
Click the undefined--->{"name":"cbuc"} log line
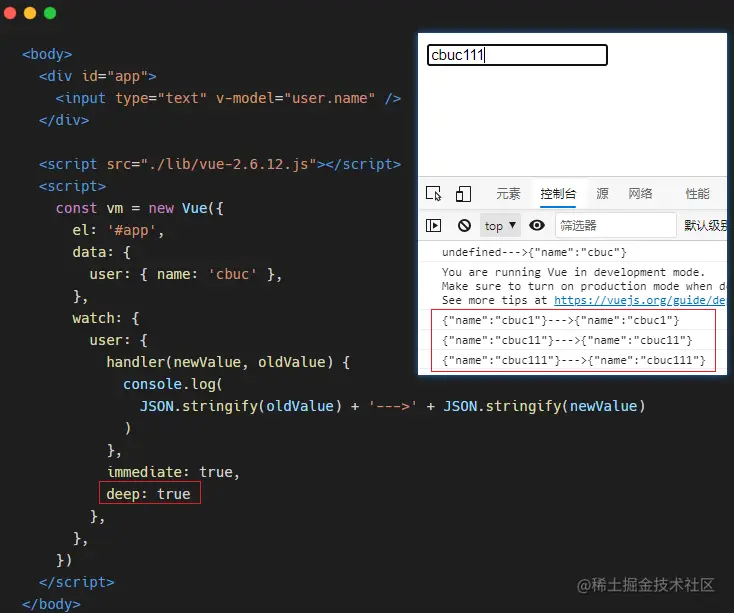pyautogui.click(x=534, y=252)
